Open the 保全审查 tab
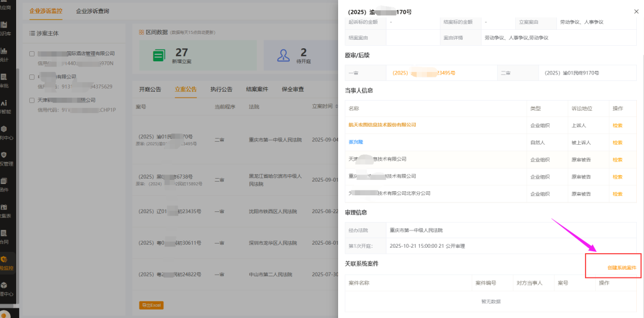The width and height of the screenshot is (644, 318). click(293, 89)
